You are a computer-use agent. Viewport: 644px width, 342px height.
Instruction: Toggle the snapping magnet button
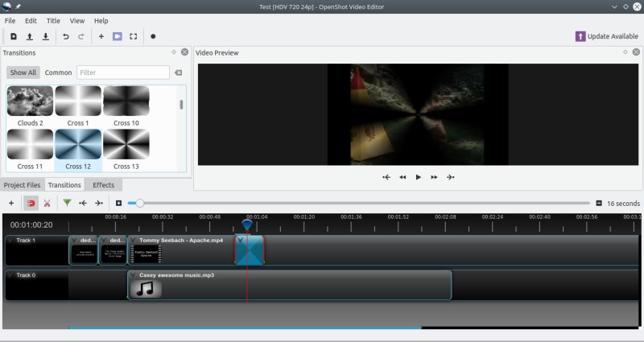(31, 204)
